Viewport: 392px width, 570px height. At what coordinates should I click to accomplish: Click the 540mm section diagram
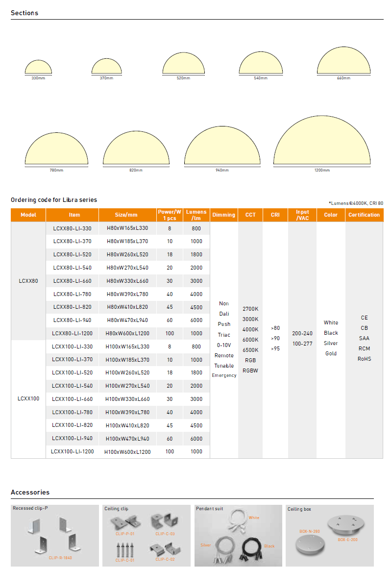(x=261, y=63)
